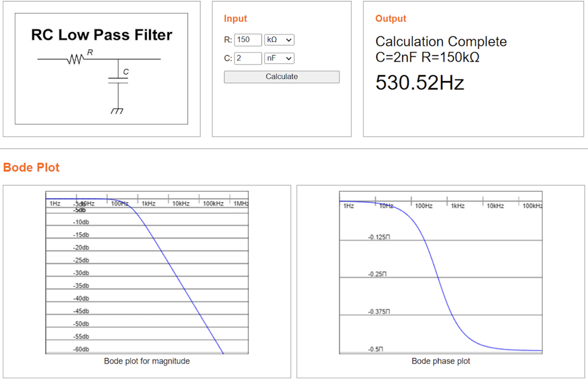Click the 1MHz axis label on magnitude plot
588x381 pixels.
click(241, 204)
